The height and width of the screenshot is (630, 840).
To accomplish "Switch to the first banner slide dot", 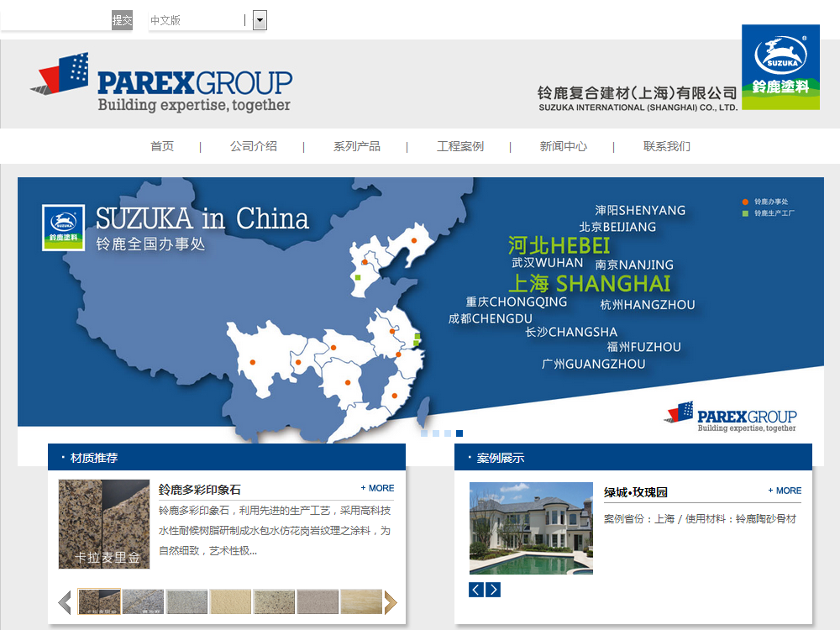I will tap(424, 433).
